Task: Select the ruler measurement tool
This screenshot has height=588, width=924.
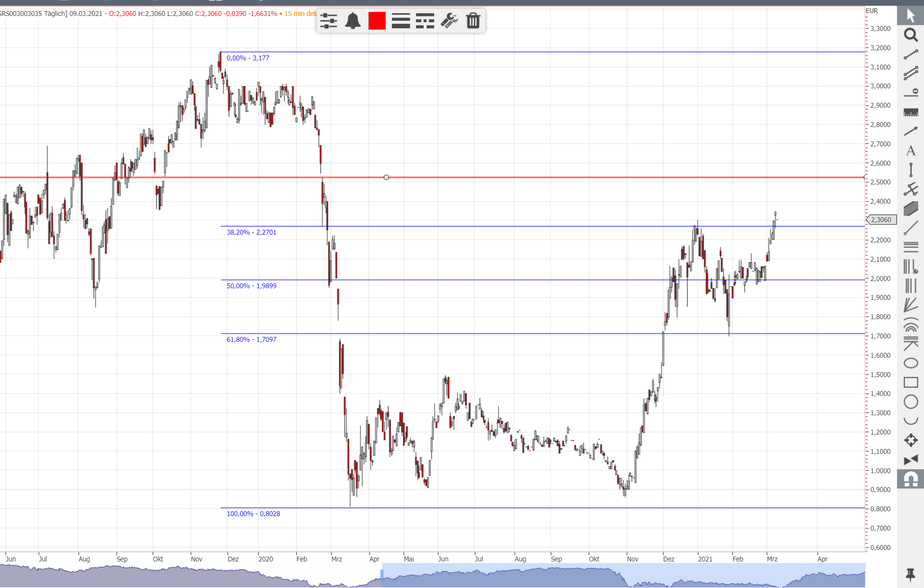Action: click(x=910, y=112)
